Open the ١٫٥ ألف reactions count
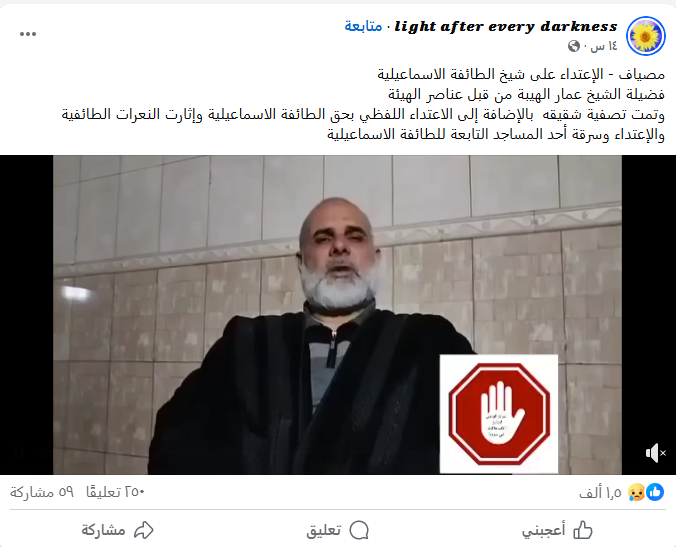Viewport: 676px width, 547px height. (x=600, y=492)
